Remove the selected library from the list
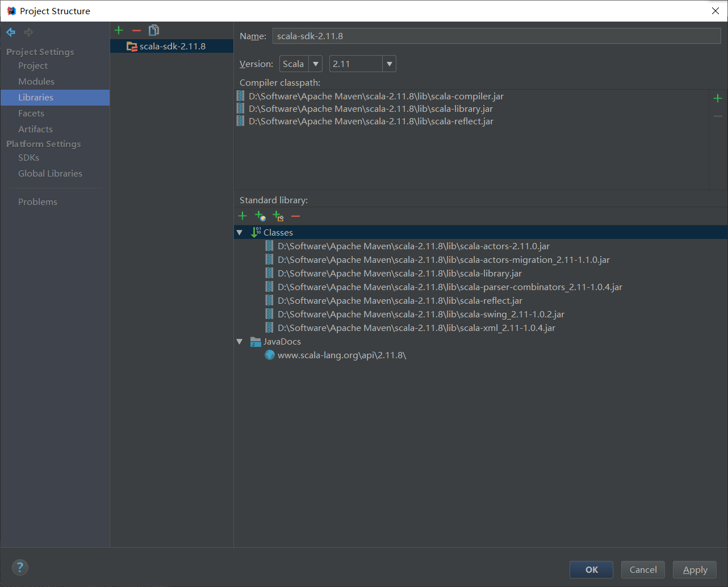 pyautogui.click(x=136, y=30)
